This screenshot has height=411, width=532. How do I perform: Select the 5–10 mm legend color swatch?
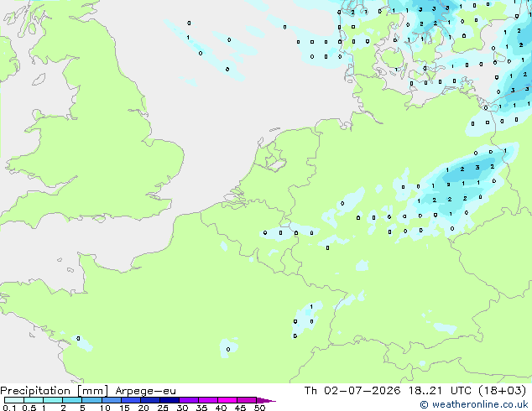click(x=91, y=400)
